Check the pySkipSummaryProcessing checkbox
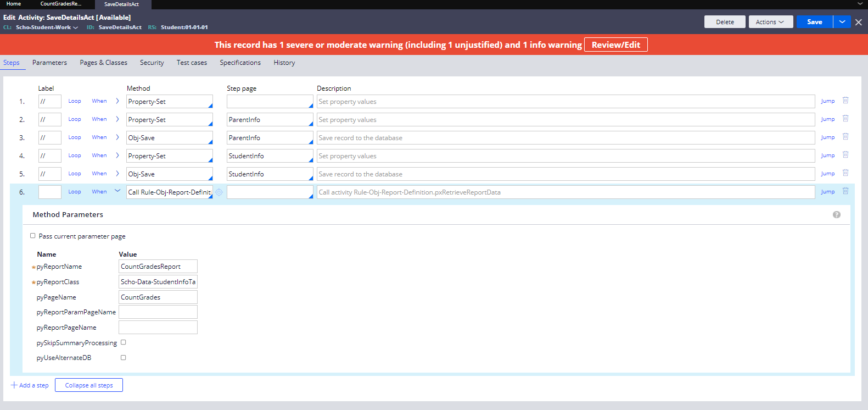 coord(124,342)
